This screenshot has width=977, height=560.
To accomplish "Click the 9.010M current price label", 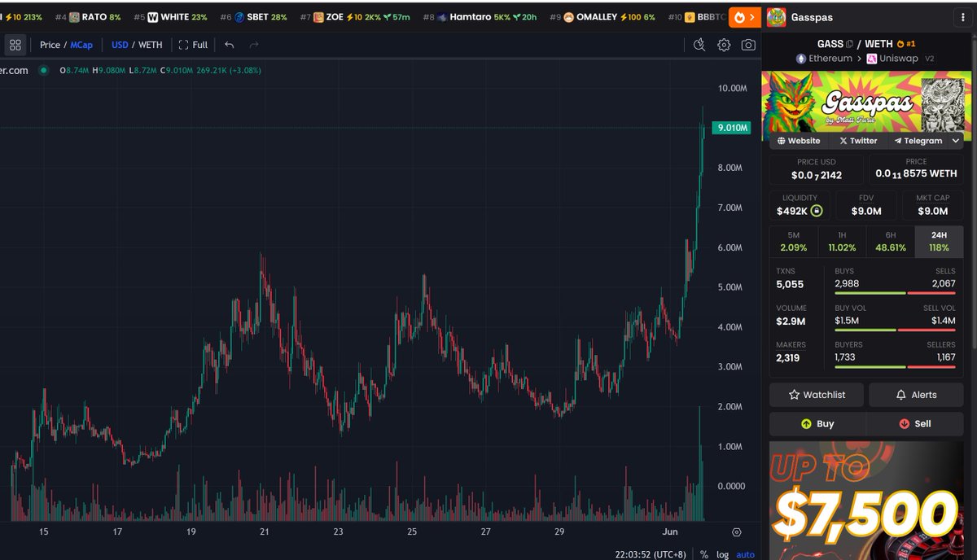I will point(731,128).
